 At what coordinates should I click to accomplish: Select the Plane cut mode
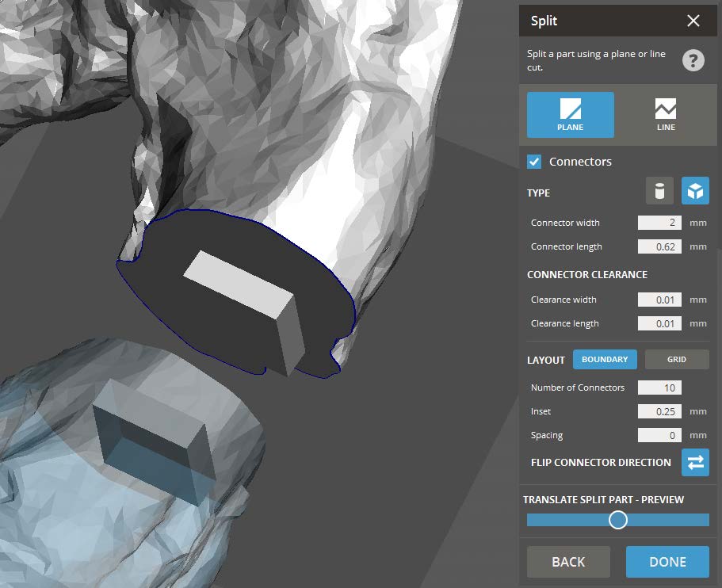click(x=570, y=115)
